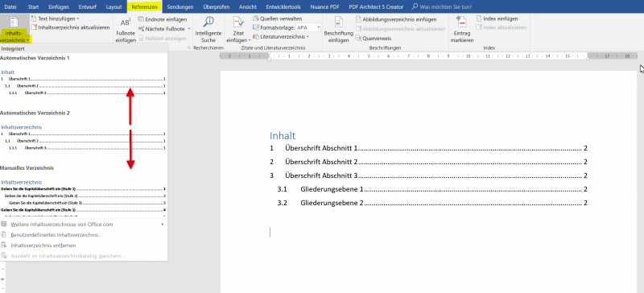Open the Querverweis dialog
This screenshot has width=644, height=293.
pyautogui.click(x=374, y=38)
